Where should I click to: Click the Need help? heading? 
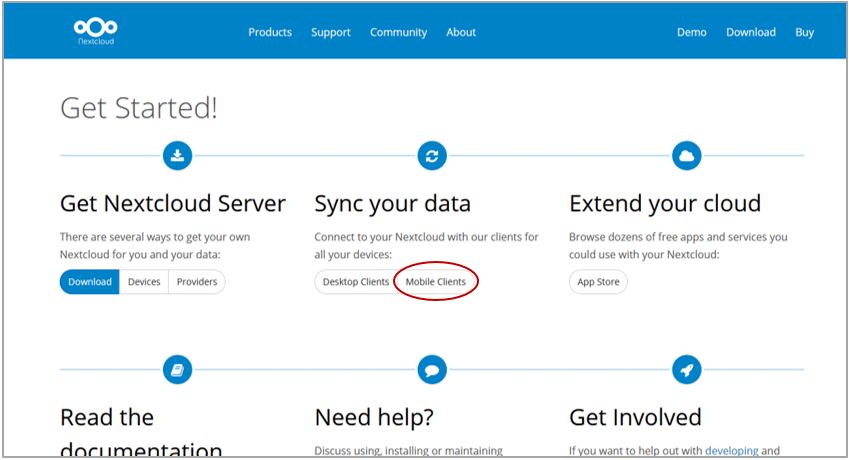374,417
